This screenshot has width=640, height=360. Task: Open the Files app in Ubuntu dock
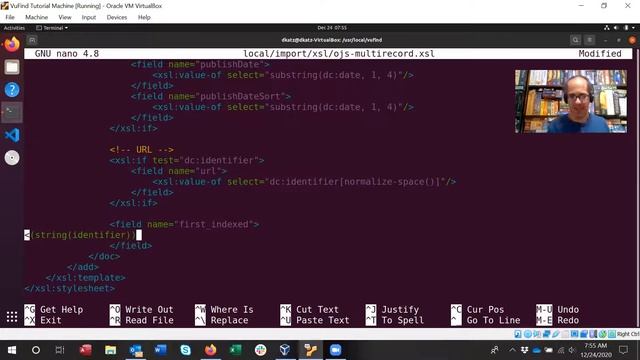click(x=12, y=67)
